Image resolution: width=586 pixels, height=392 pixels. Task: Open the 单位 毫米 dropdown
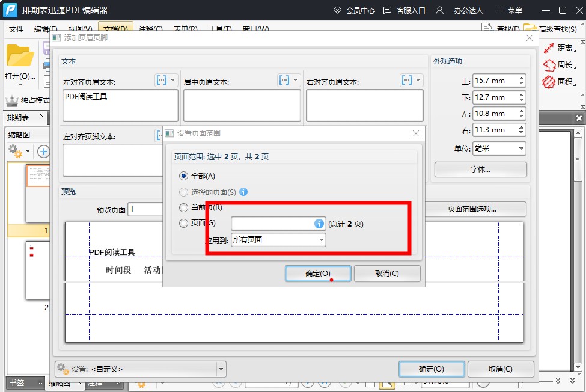point(499,148)
